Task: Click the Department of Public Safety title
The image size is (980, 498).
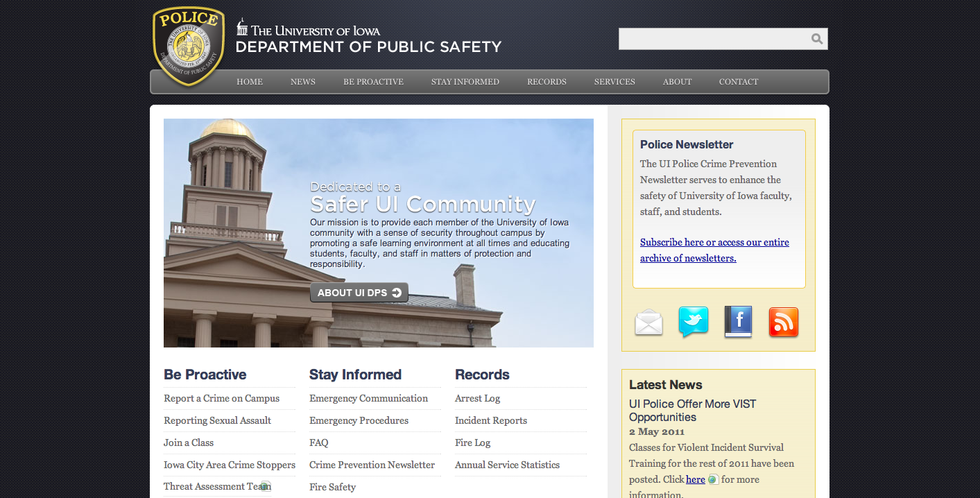Action: pos(368,47)
